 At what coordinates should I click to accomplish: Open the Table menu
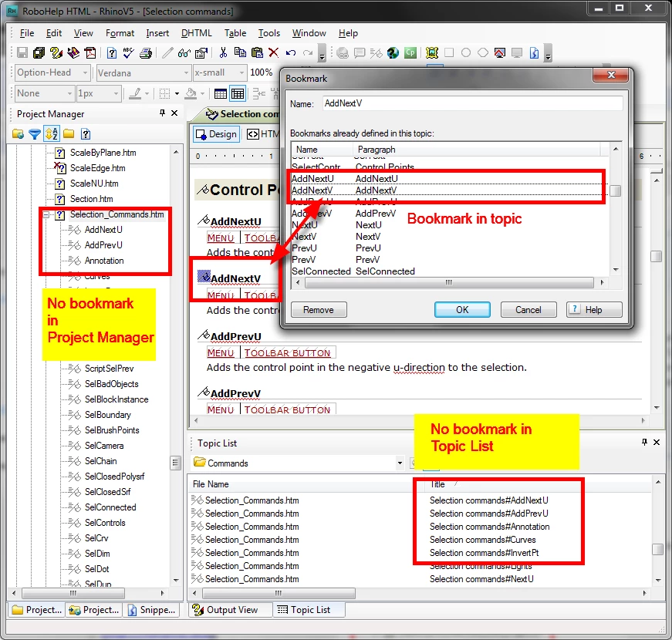[x=235, y=33]
